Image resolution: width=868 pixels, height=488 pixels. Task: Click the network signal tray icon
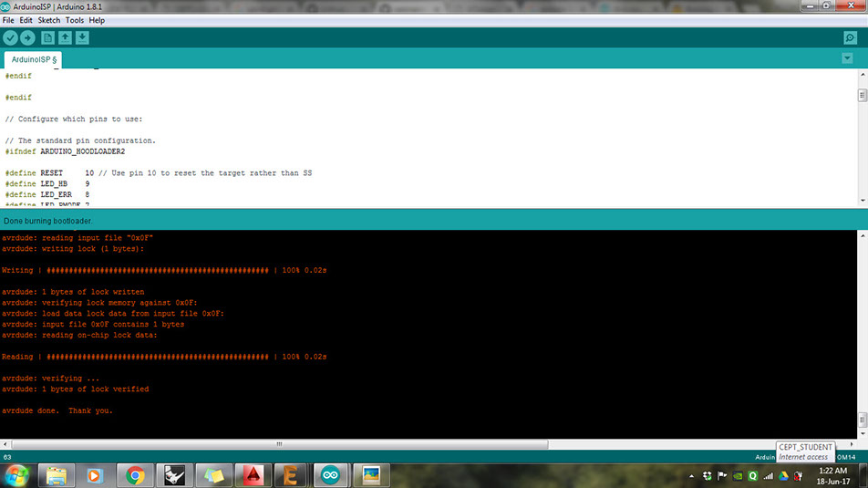point(769,476)
